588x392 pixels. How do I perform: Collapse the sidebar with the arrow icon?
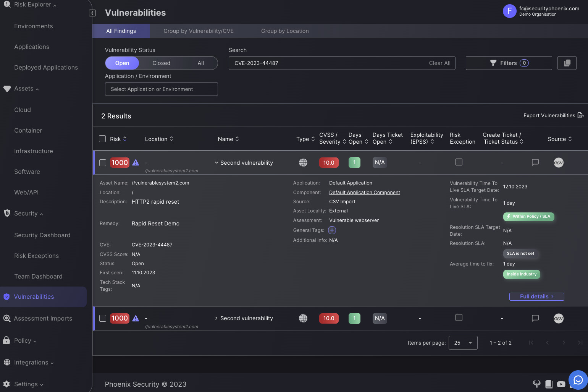[x=92, y=13]
